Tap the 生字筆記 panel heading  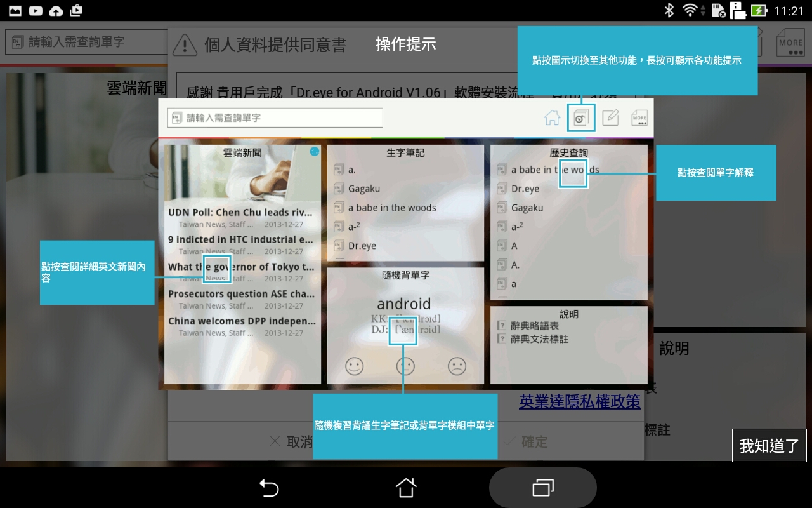405,153
